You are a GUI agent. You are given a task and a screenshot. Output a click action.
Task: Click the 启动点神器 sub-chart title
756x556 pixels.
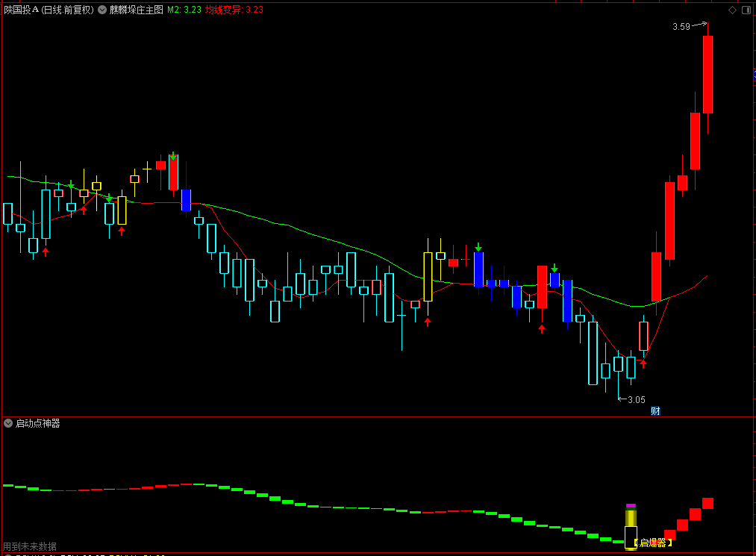point(37,423)
